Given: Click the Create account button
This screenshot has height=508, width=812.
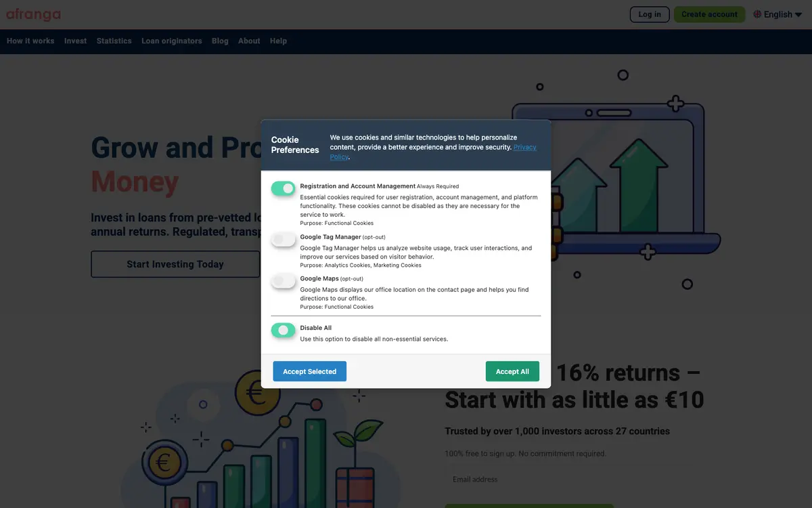Looking at the screenshot, I should (x=709, y=14).
